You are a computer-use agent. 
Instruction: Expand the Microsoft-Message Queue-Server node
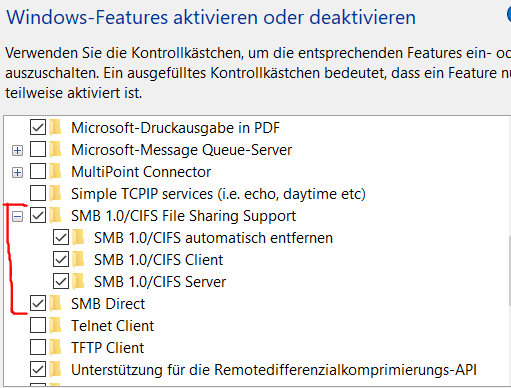[17, 151]
